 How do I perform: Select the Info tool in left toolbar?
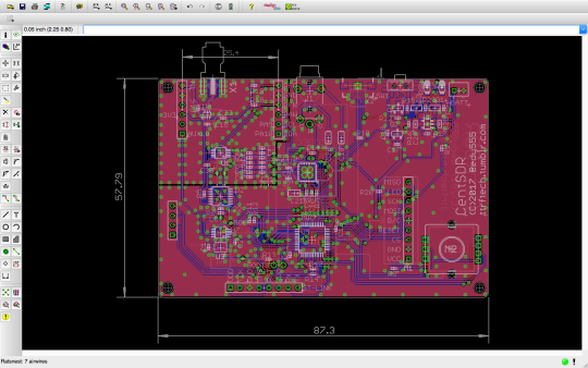6,35
